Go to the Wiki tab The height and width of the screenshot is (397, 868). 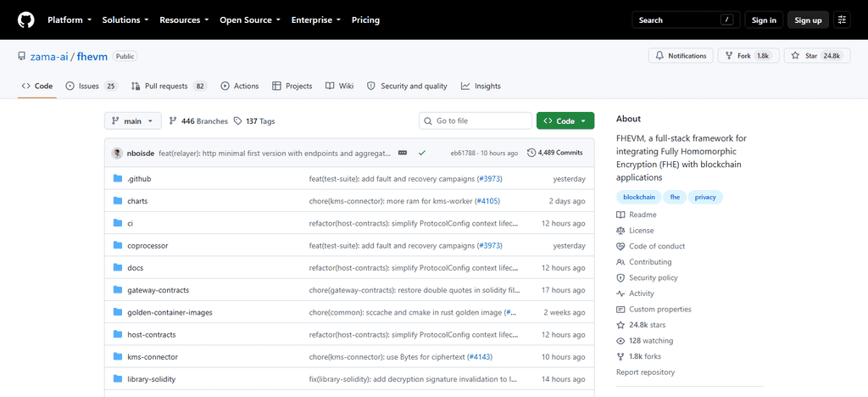(x=339, y=86)
